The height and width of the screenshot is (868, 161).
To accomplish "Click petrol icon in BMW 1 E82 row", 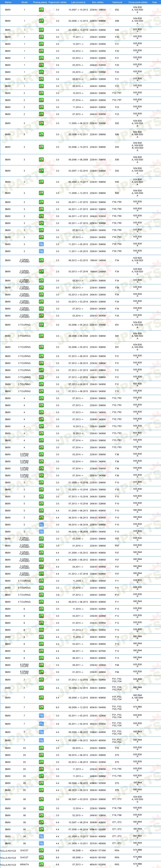I will [41, 10].
